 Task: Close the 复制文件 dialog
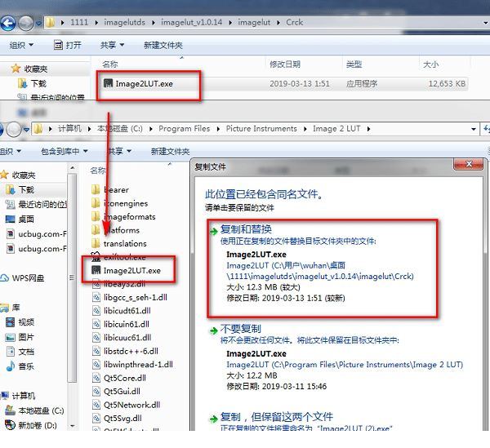469,164
